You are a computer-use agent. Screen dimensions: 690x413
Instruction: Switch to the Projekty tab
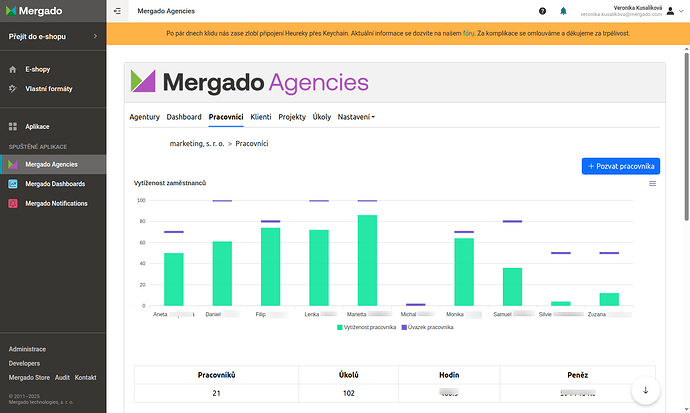[x=292, y=117]
